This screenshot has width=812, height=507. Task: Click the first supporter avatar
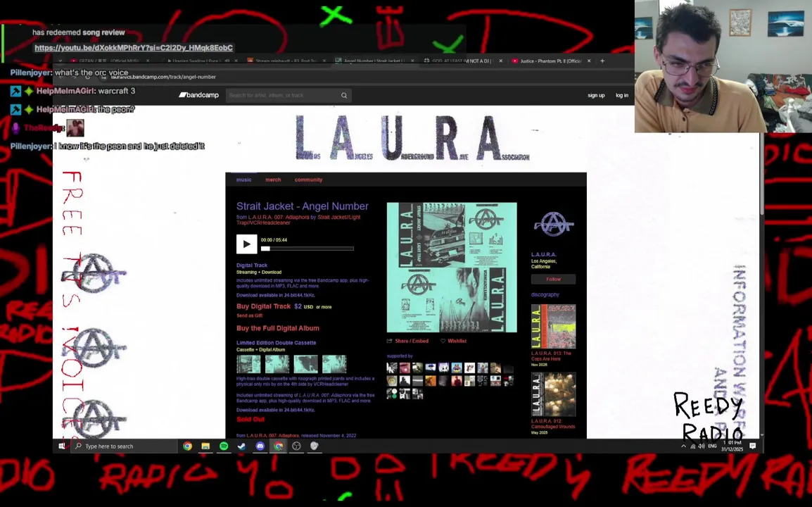[392, 368]
